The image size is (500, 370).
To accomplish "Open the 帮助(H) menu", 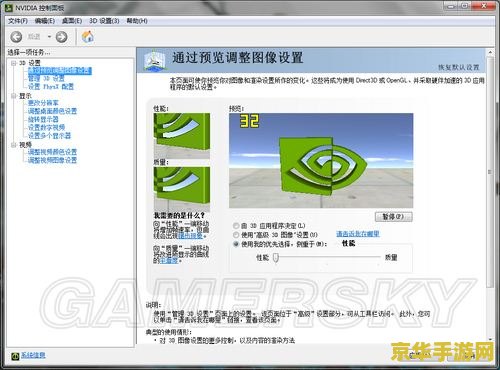I will click(137, 21).
